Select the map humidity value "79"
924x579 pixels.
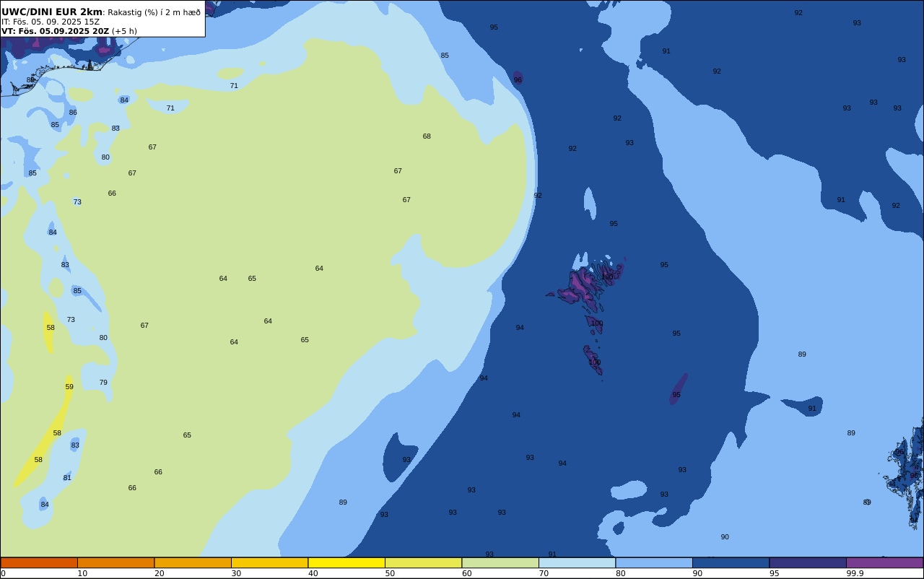(x=103, y=383)
